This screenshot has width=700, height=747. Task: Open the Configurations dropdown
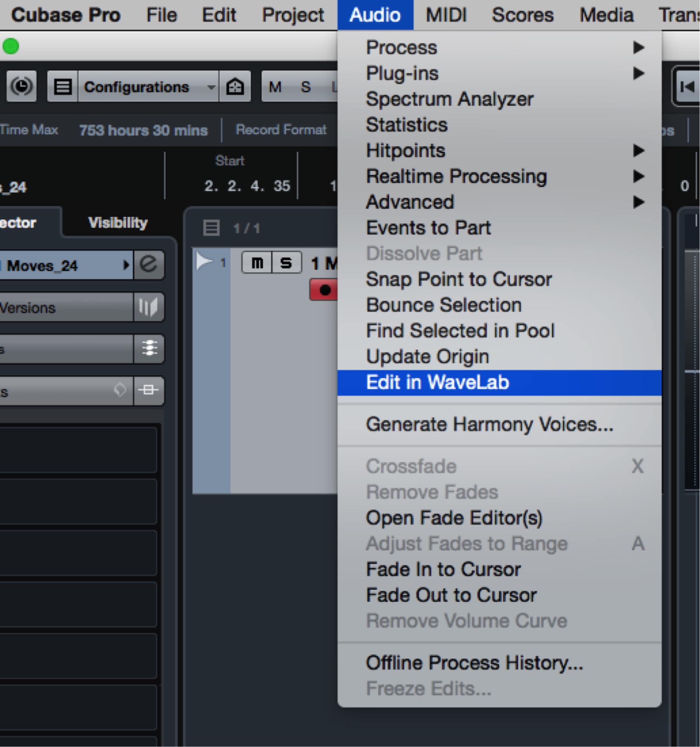point(148,87)
